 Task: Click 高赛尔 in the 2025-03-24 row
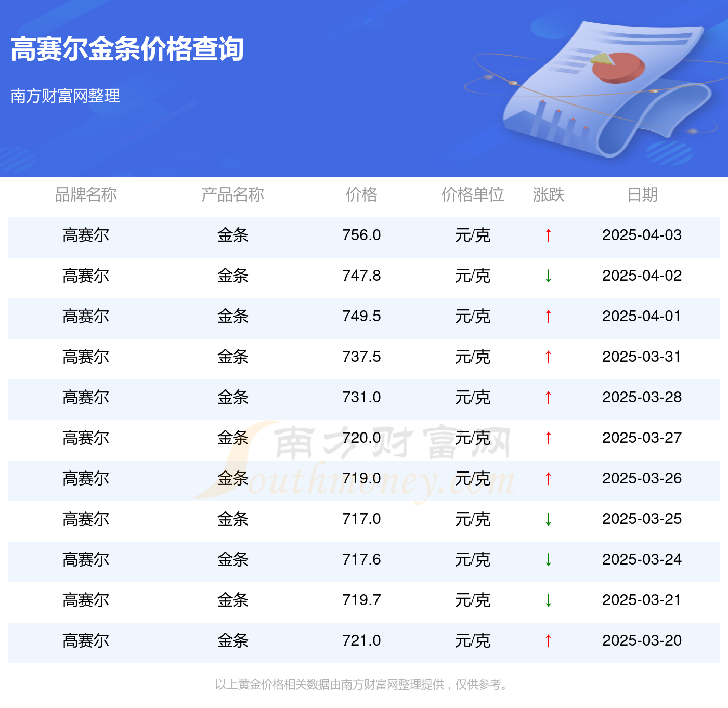coord(86,560)
